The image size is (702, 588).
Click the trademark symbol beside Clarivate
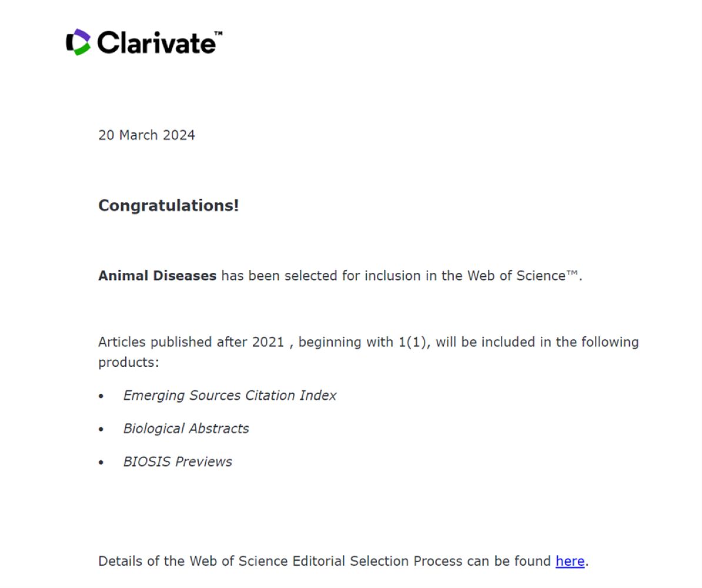coord(218,34)
